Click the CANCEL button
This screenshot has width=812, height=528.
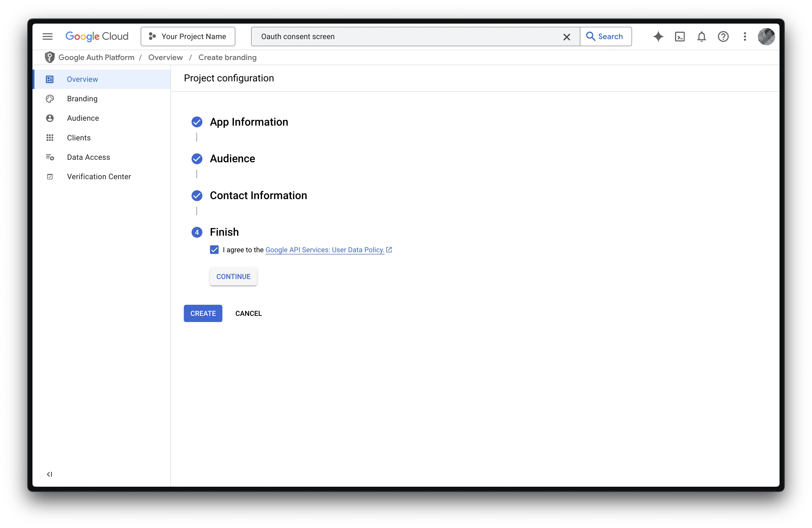[249, 313]
